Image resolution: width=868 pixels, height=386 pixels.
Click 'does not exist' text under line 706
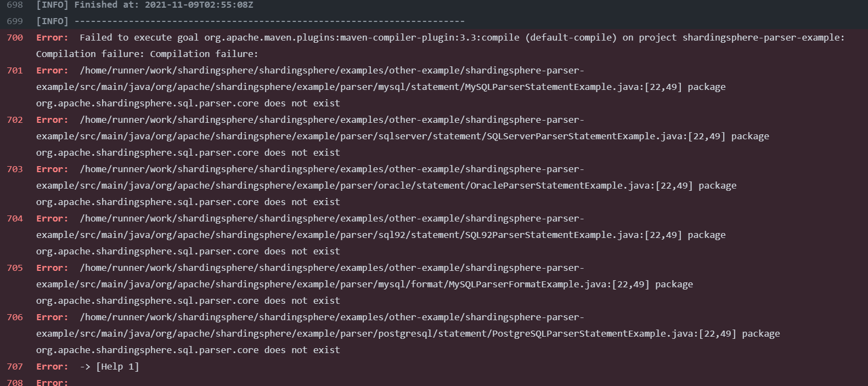coord(302,350)
